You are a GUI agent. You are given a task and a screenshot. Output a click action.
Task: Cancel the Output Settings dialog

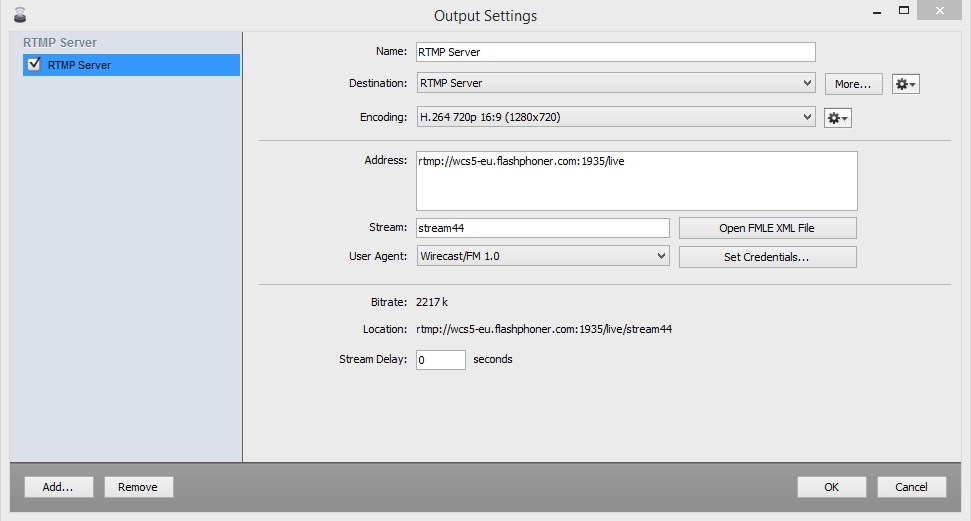pyautogui.click(x=911, y=487)
